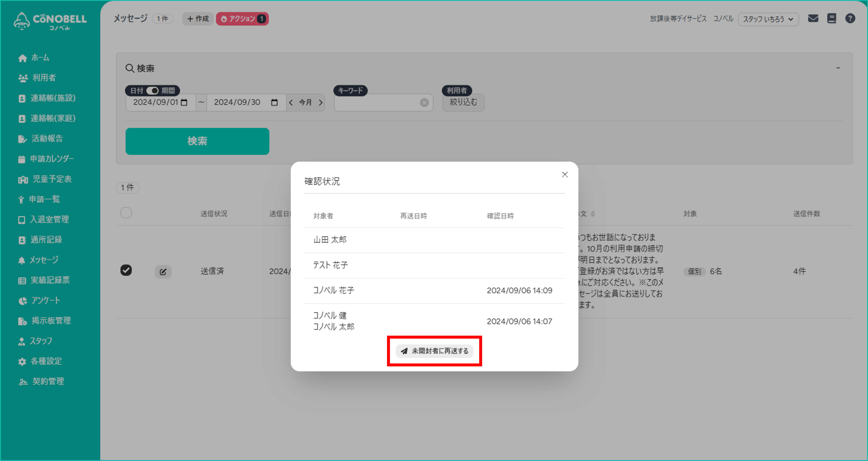The height and width of the screenshot is (461, 868).
Task: Check the select-all checkbox in table header
Action: pos(126,213)
